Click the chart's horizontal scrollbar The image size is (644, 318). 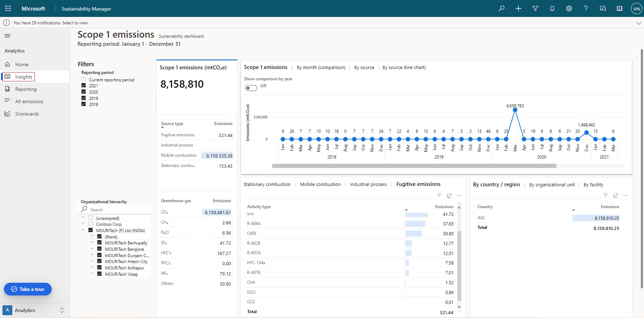[x=414, y=166]
